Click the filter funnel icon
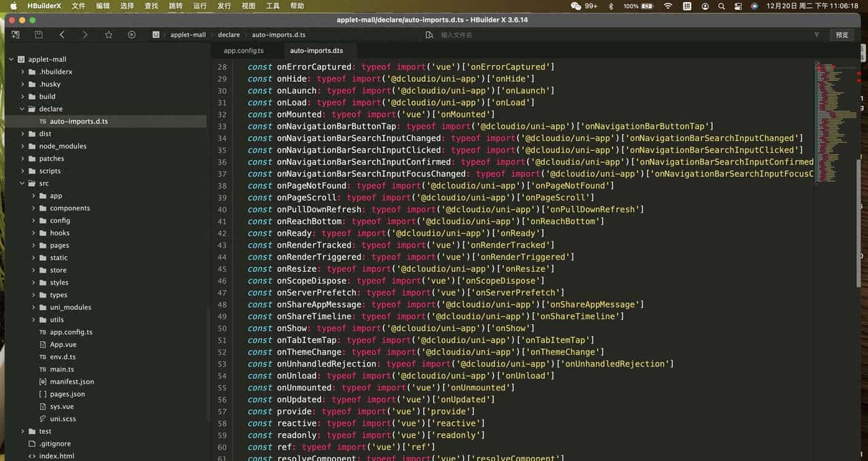Screen dimensions: 868x461 point(816,35)
